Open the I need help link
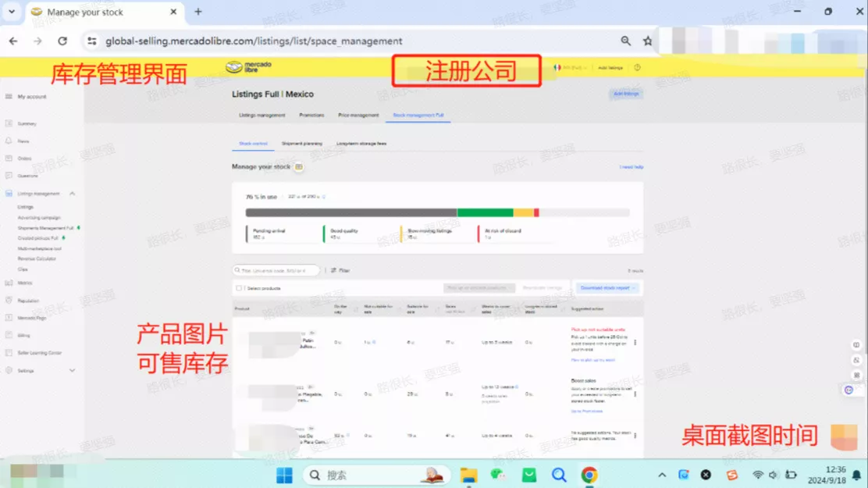868x488 pixels. click(631, 167)
